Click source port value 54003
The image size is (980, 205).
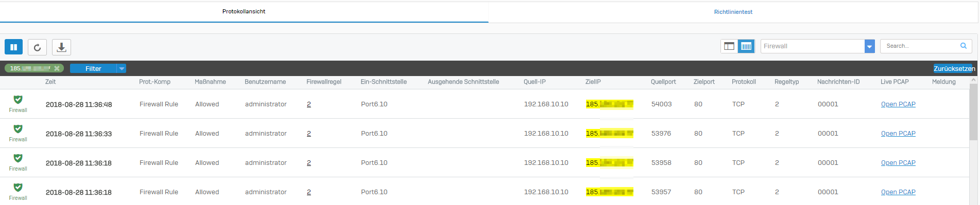click(661, 104)
